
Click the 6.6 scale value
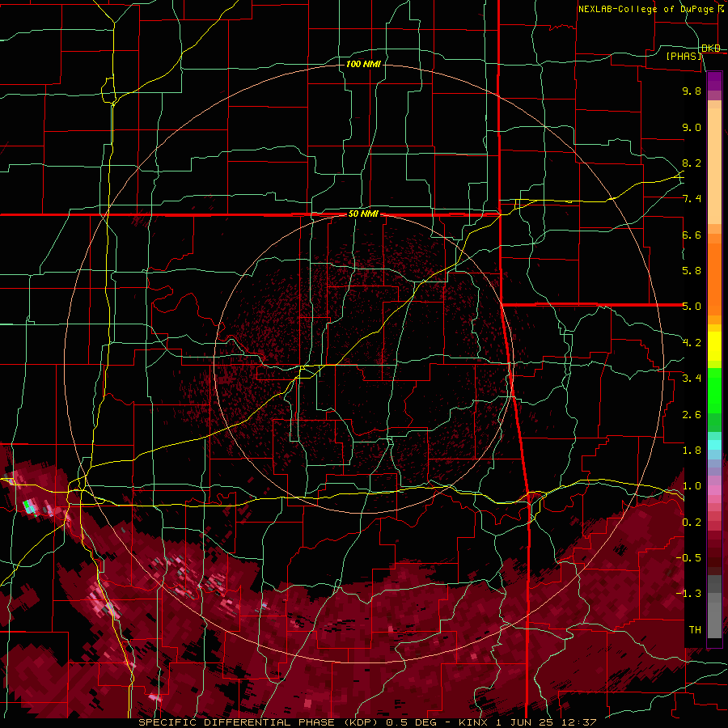click(692, 235)
